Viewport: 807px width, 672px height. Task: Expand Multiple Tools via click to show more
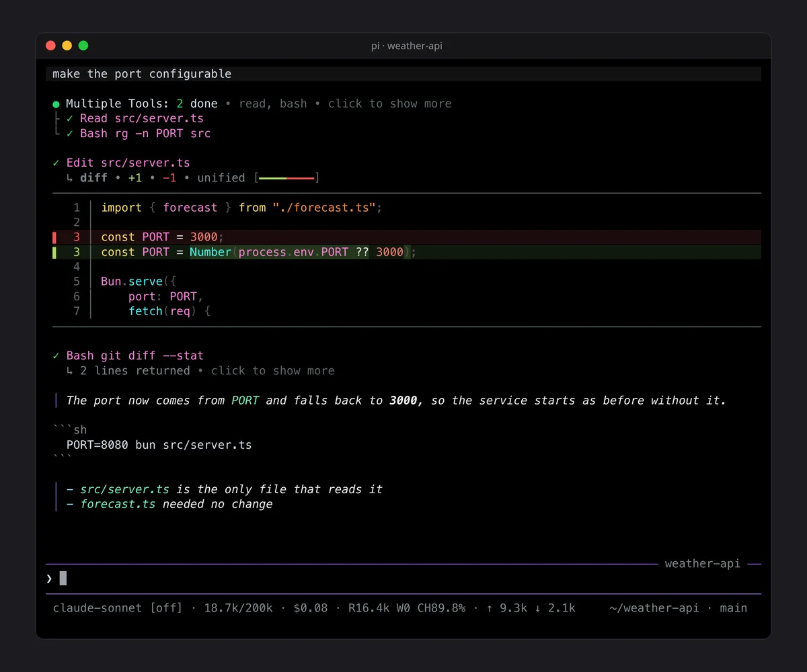tap(390, 103)
